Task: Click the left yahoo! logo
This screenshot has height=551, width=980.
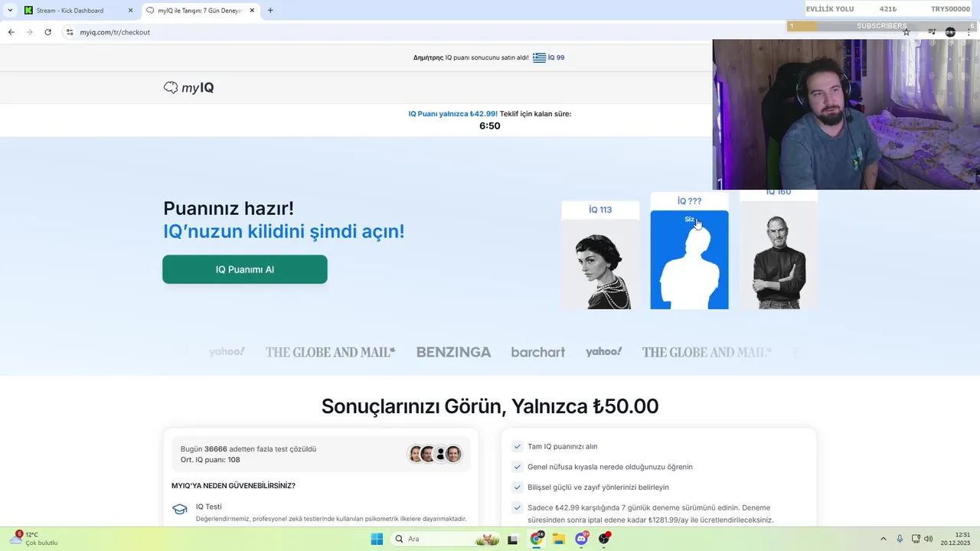Action: (227, 351)
